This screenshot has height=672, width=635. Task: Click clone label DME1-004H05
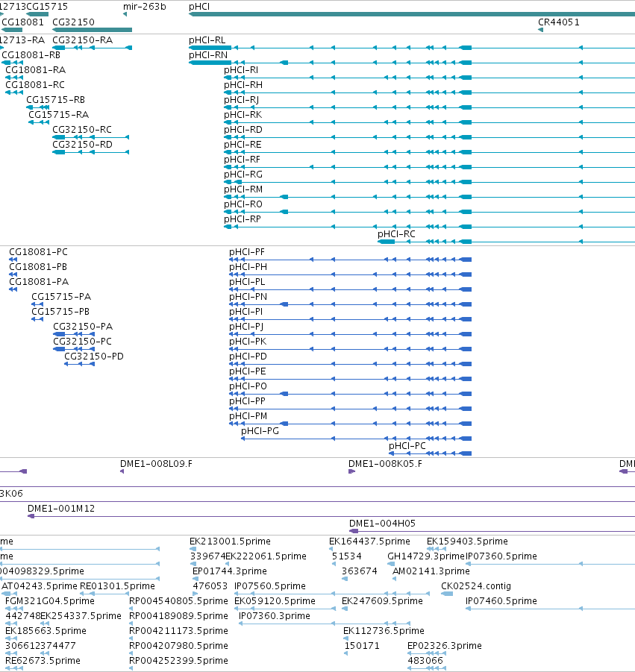(382, 524)
